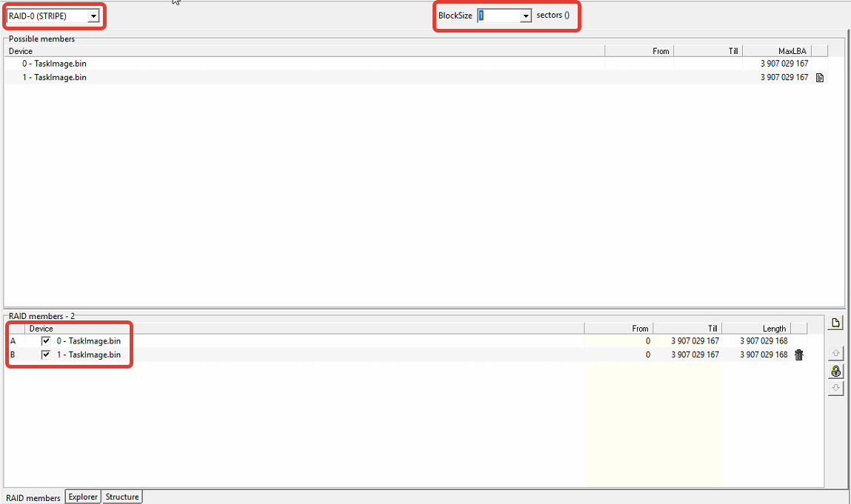
Task: Click the trash icon beside member B
Action: tap(798, 355)
